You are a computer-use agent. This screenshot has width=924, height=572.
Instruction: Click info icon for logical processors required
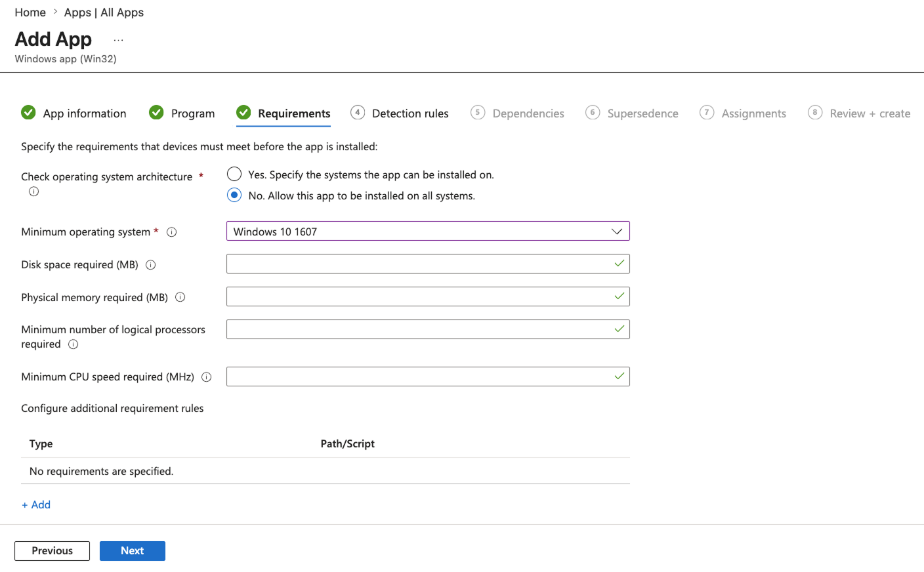73,344
